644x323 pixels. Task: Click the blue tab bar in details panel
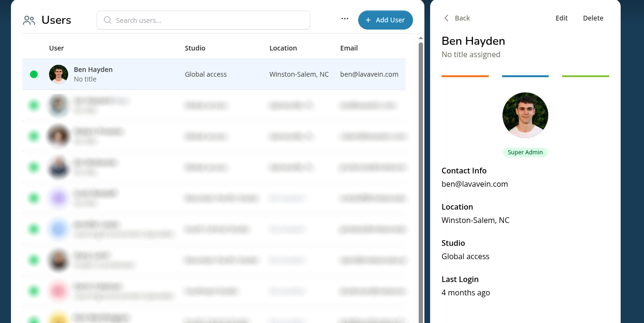(525, 76)
